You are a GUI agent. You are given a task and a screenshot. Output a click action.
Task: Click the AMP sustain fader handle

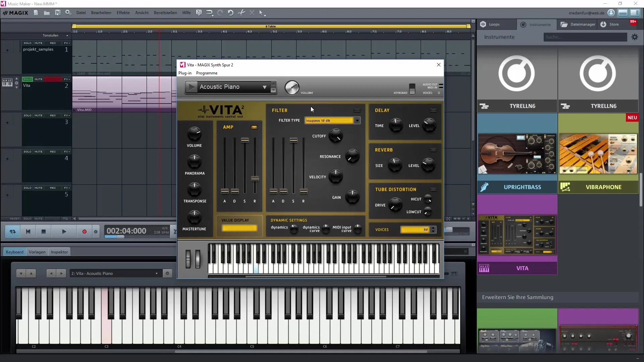coord(245,140)
